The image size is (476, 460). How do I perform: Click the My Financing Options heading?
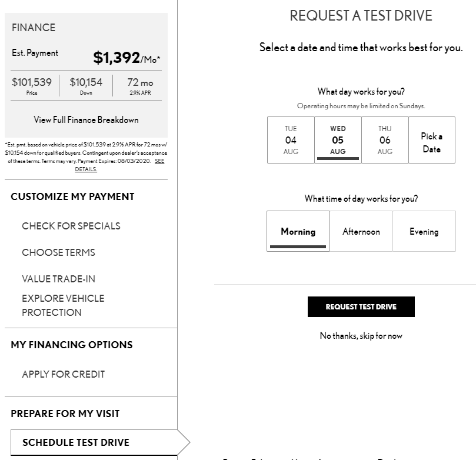pos(71,345)
